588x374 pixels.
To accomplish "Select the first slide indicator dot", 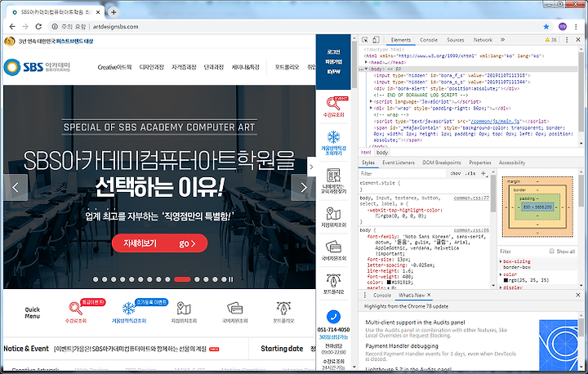I will (96, 279).
